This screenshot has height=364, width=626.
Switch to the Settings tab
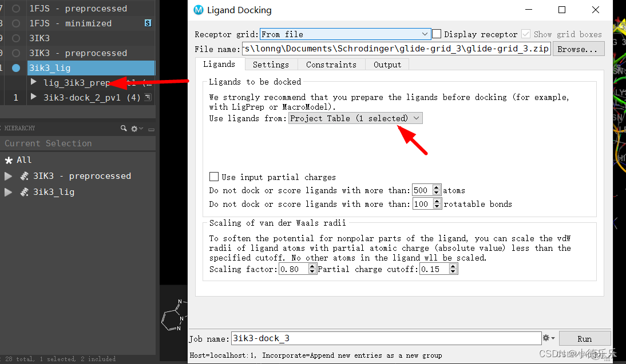[x=271, y=65]
